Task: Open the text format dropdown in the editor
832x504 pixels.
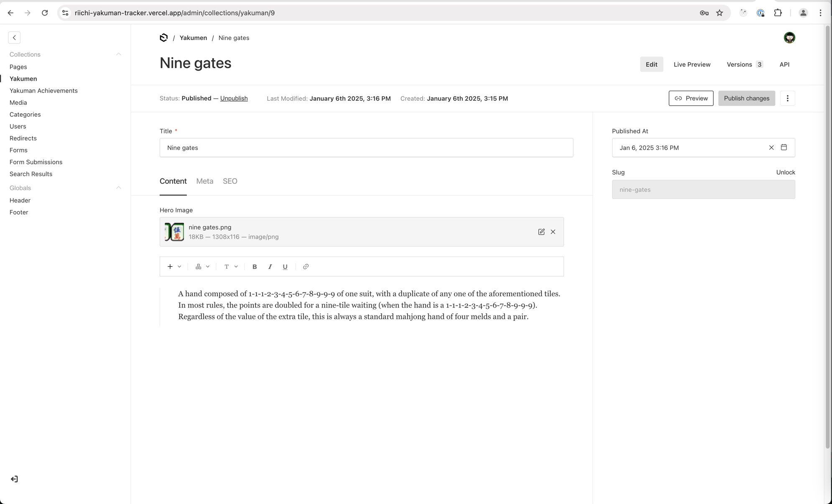Action: click(x=230, y=266)
